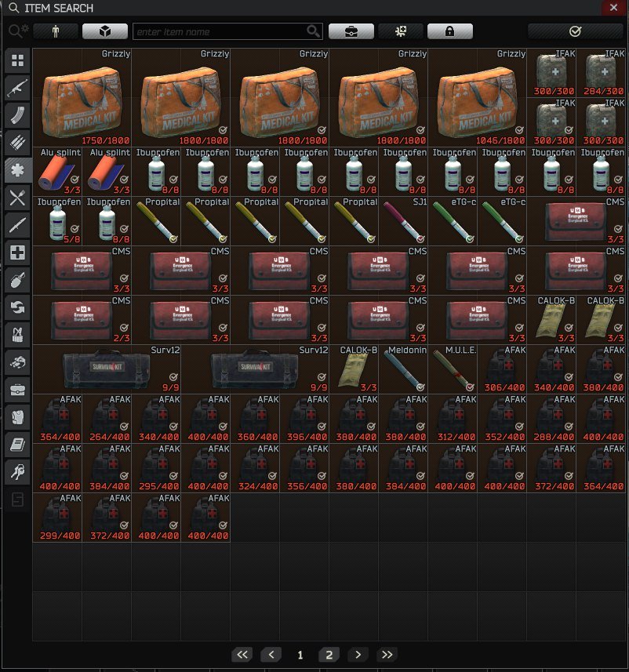629x672 pixels.
Task: Select the CMS kit with 2/3 uses
Action: (82, 320)
